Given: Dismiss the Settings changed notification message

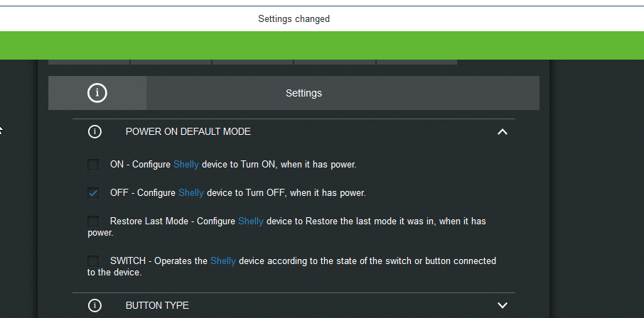Looking at the screenshot, I should (294, 19).
